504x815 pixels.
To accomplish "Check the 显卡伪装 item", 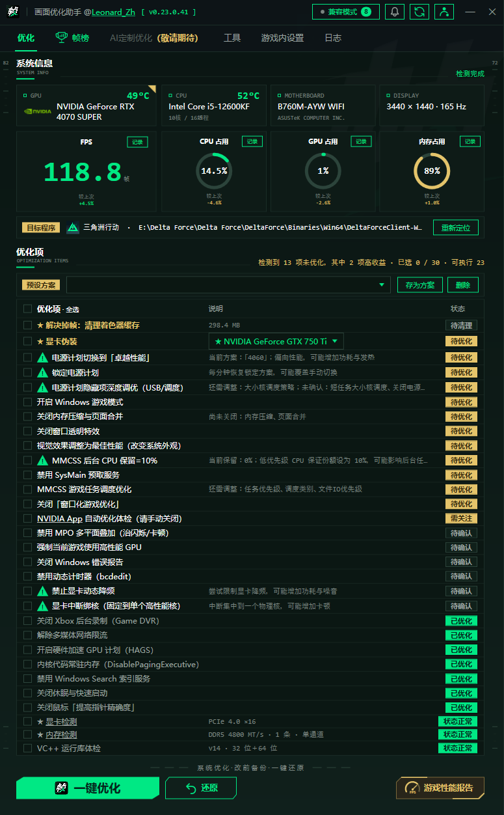I will click(27, 341).
